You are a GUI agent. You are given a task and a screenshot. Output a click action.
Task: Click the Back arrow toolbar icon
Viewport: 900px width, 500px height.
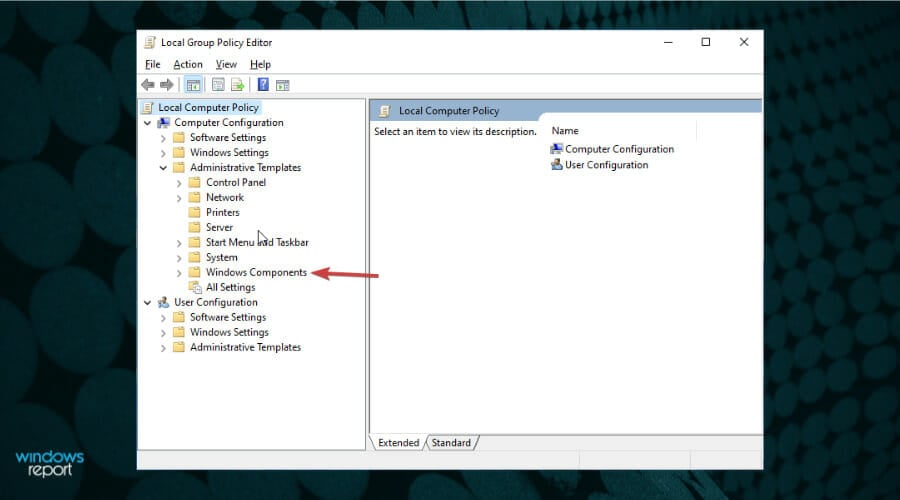tap(148, 85)
